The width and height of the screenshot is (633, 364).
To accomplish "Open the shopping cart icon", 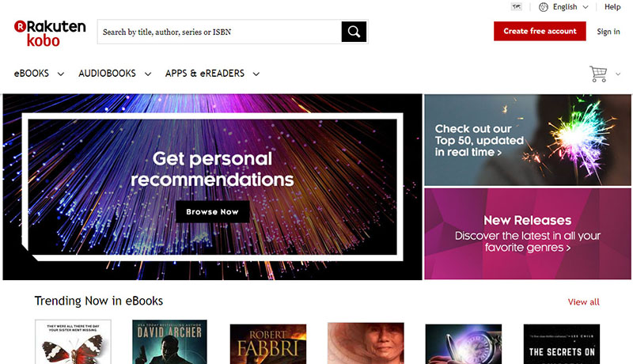I will pyautogui.click(x=598, y=74).
